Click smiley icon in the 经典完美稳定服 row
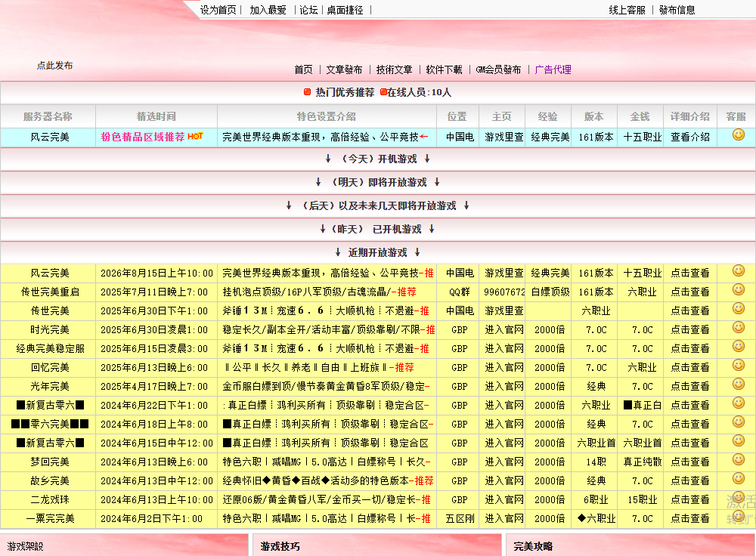Screen dimensions: 756x556 coord(738,347)
